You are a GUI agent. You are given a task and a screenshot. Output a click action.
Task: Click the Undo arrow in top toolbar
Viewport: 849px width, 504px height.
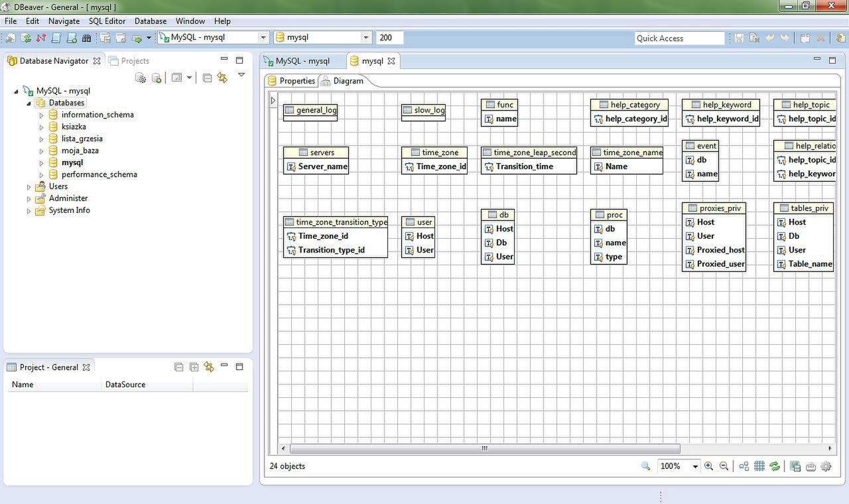tap(770, 38)
